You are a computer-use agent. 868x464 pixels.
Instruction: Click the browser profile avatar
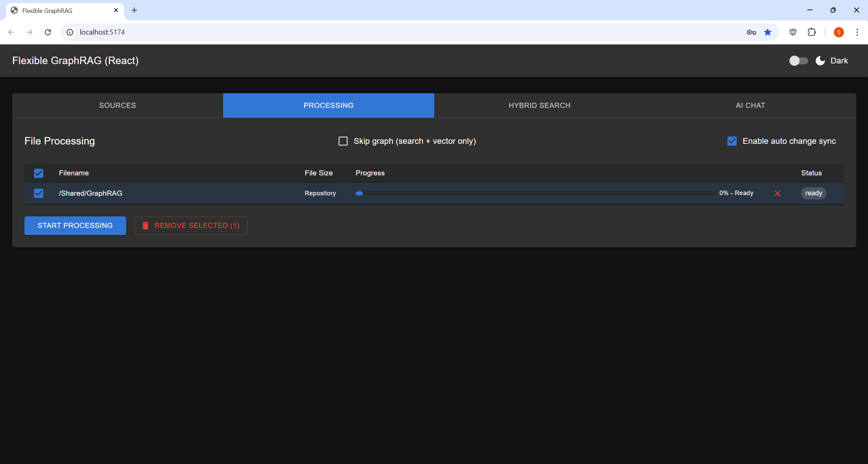point(839,32)
